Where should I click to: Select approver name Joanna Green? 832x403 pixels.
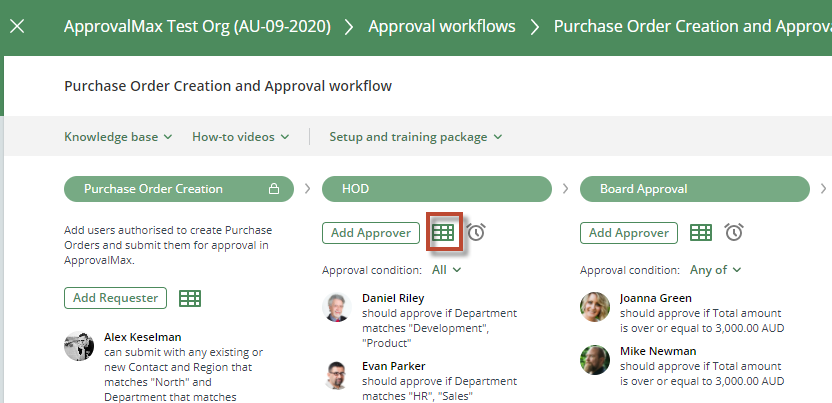point(656,298)
